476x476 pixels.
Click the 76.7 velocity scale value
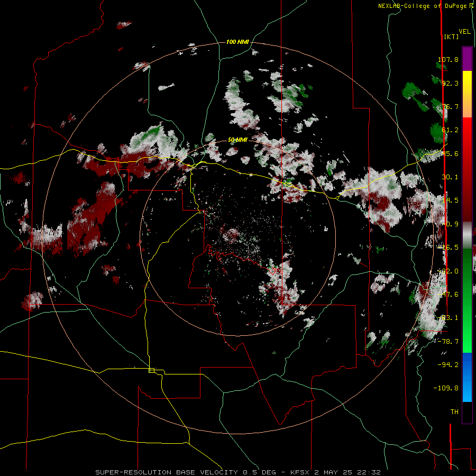pos(450,106)
